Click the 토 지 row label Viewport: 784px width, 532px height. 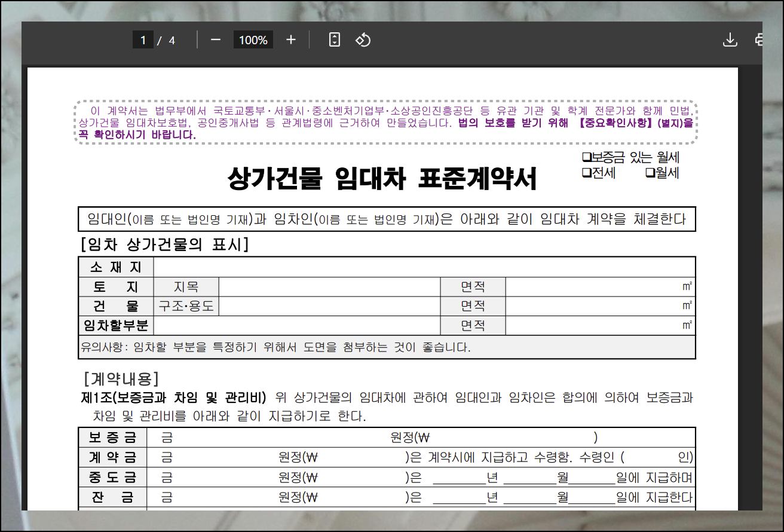[116, 287]
